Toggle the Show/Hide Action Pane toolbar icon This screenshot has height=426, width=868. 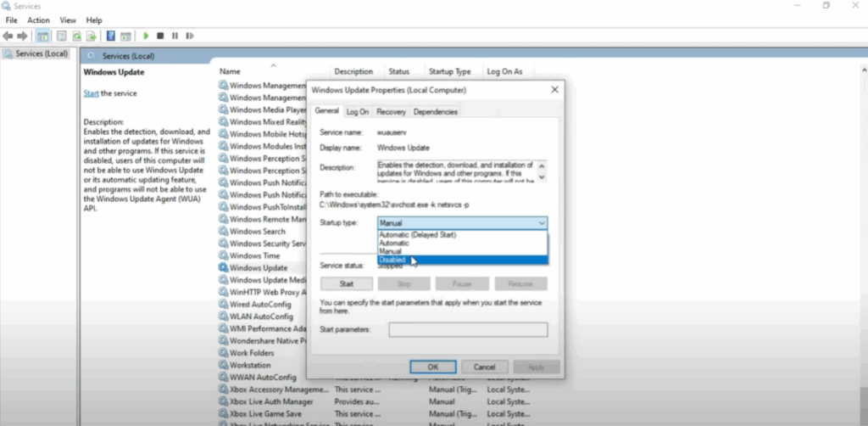coord(125,36)
